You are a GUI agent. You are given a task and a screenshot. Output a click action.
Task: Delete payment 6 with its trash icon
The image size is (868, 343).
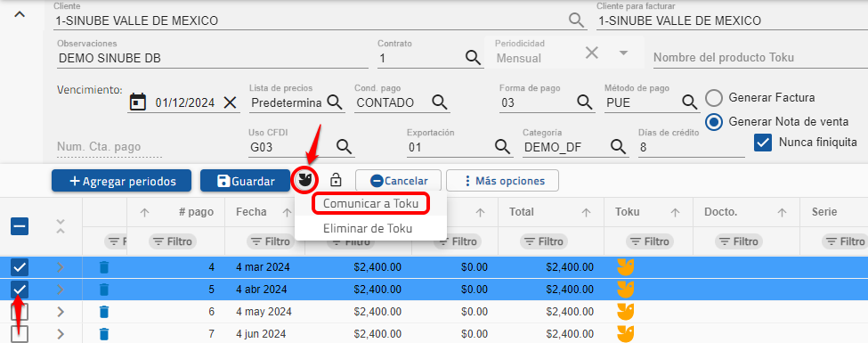(x=104, y=312)
